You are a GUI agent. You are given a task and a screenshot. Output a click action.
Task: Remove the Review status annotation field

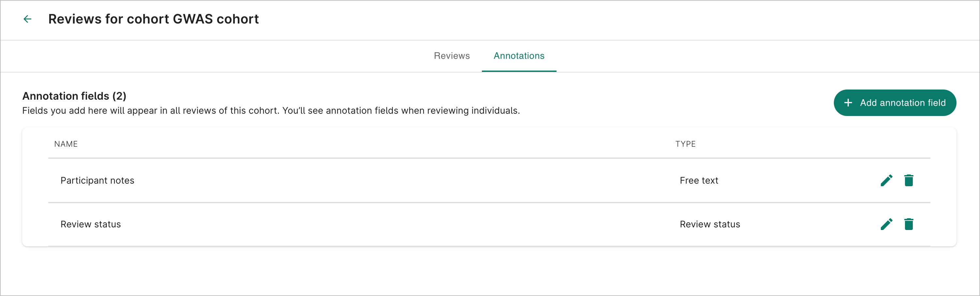coord(909,224)
